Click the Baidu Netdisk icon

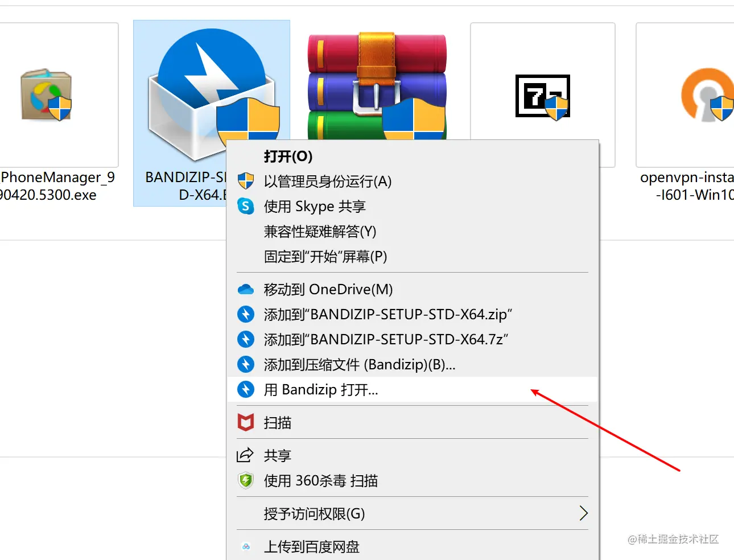click(x=246, y=547)
